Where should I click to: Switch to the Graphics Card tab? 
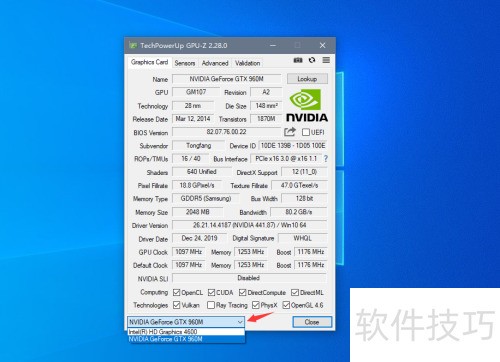[x=149, y=62]
